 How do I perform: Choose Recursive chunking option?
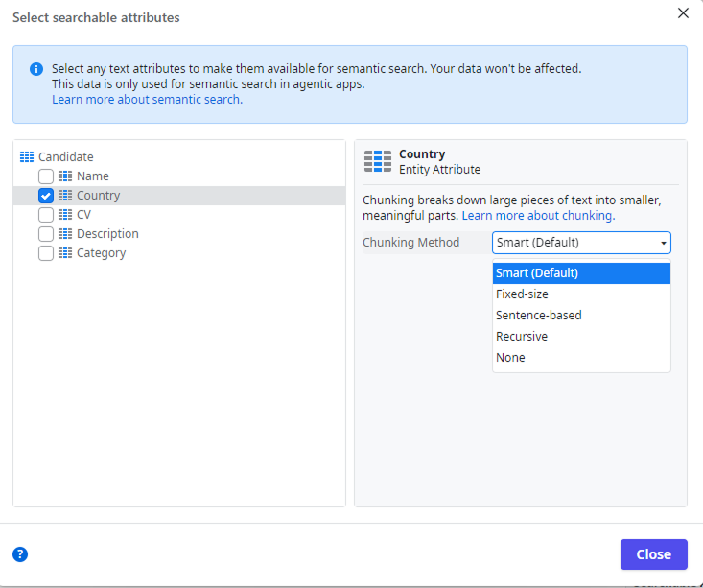581,337
